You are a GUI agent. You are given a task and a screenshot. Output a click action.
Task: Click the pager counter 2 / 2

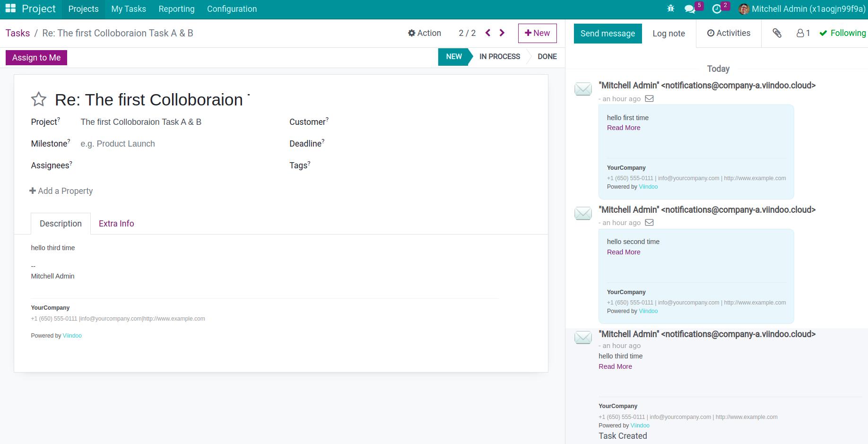(467, 33)
